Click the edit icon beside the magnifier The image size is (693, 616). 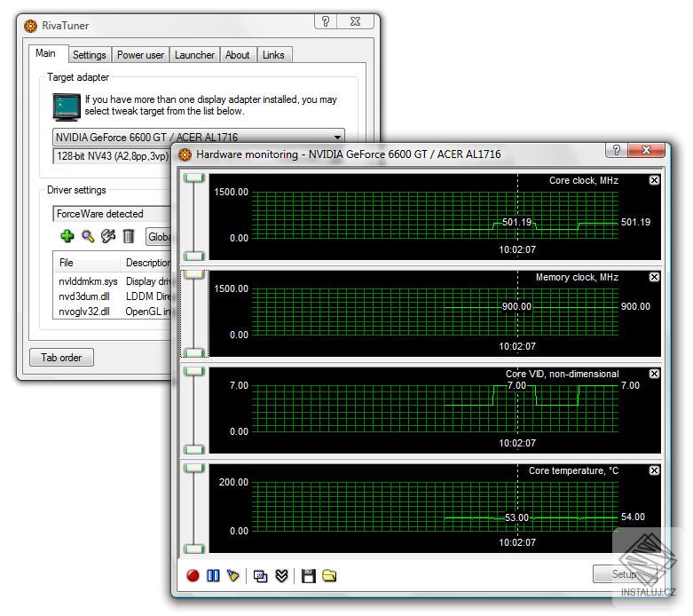coord(108,236)
